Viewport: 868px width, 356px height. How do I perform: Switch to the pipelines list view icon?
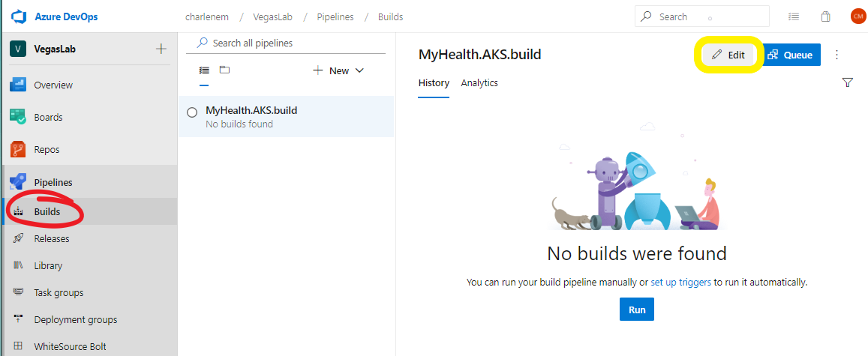click(204, 70)
